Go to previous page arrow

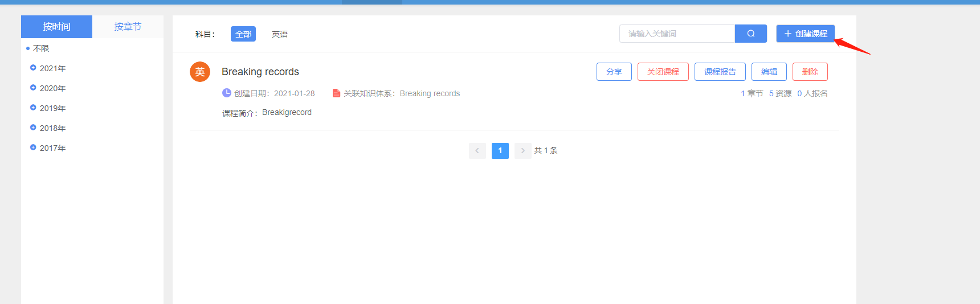tap(477, 150)
